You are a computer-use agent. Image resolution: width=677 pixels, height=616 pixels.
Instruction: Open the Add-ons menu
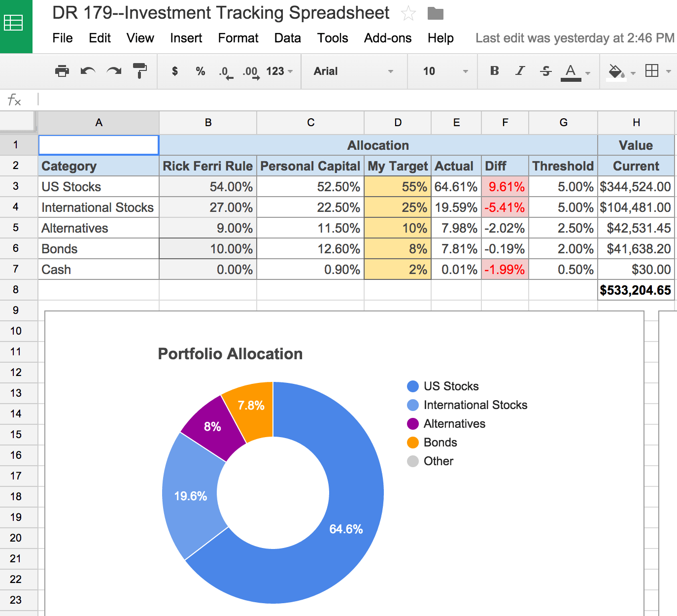click(387, 38)
